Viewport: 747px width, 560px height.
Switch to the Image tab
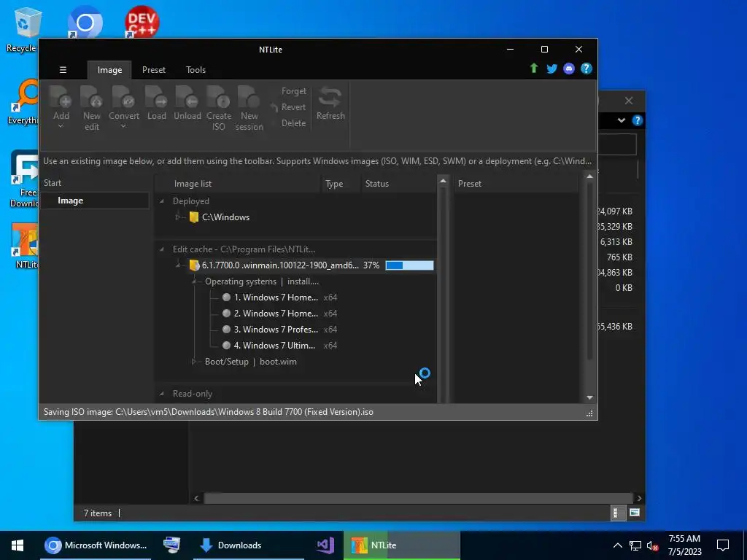(x=109, y=70)
